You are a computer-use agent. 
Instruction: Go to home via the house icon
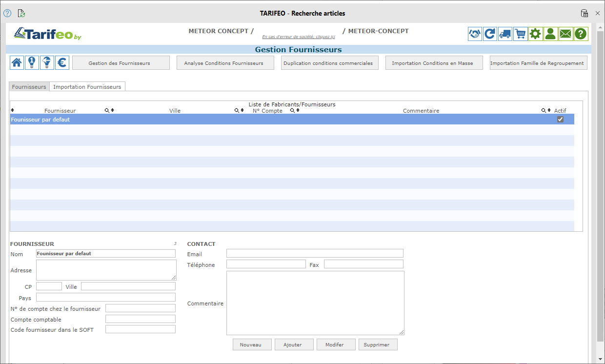coord(17,62)
